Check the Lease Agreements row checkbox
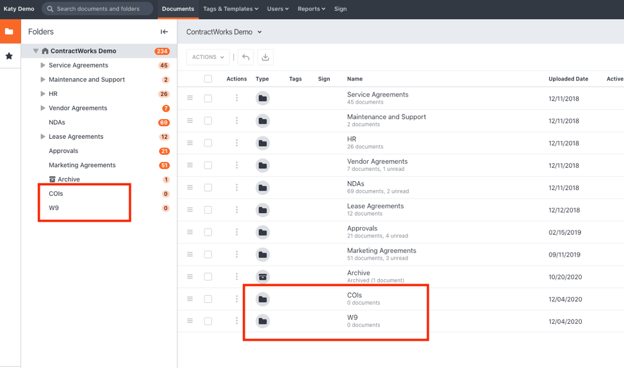Viewport: 624px width, 368px height. [x=208, y=210]
